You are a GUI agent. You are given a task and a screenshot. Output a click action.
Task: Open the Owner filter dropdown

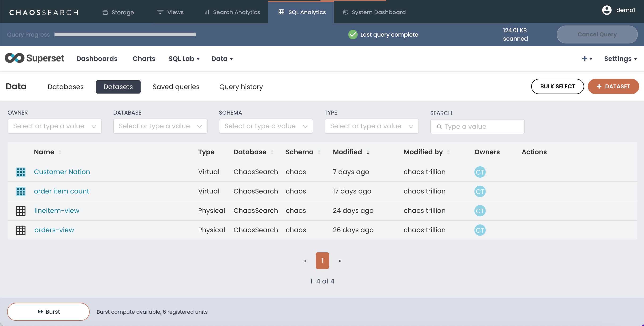[x=54, y=126]
